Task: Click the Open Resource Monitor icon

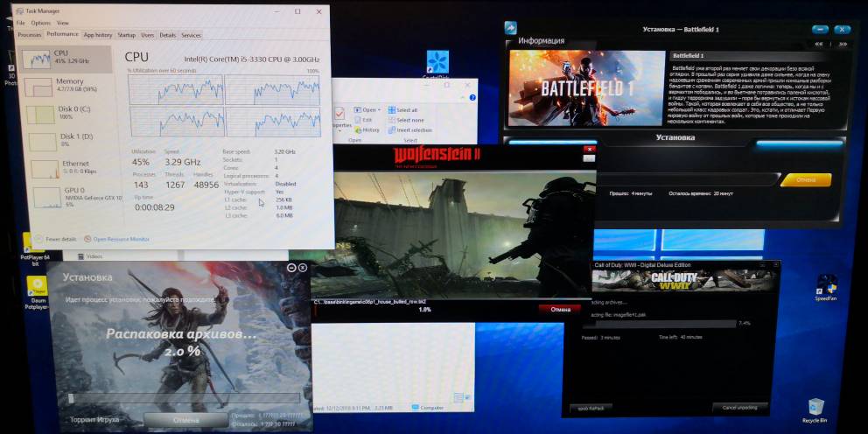Action: [87, 239]
